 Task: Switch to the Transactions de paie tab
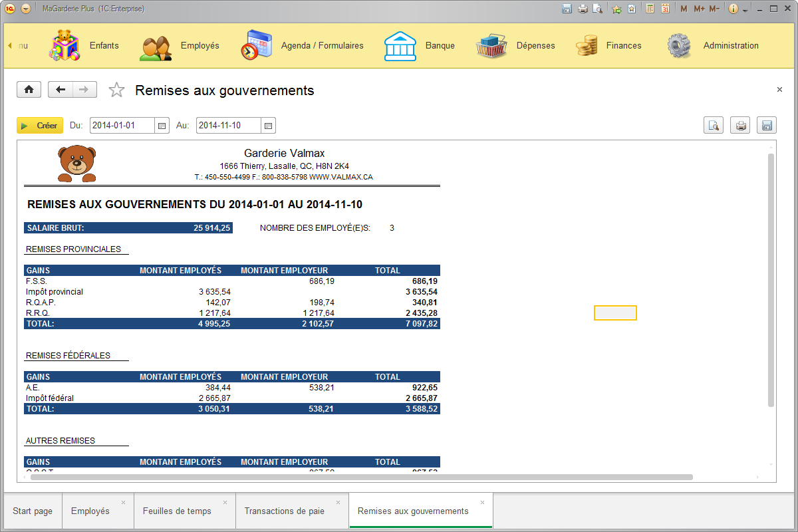coord(286,511)
